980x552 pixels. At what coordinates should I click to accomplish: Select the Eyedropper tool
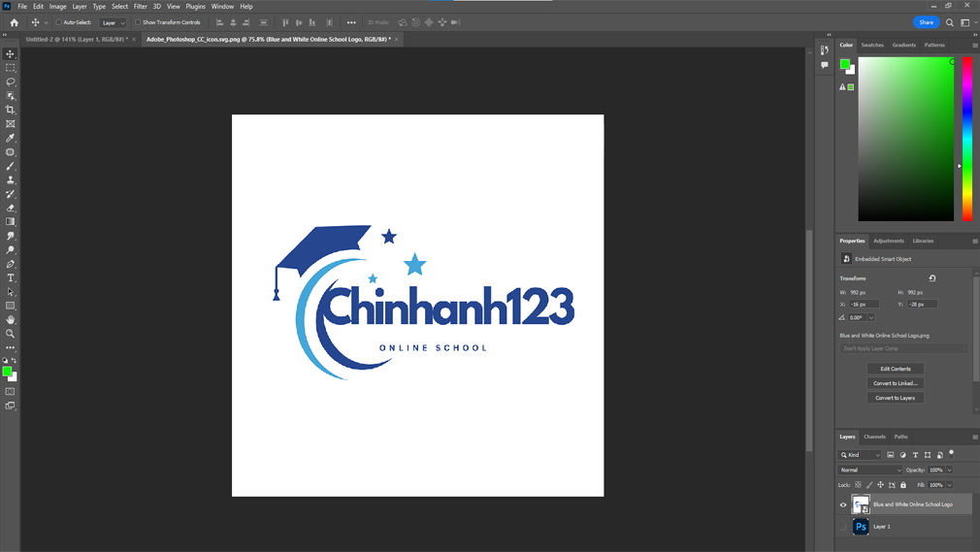[x=10, y=138]
